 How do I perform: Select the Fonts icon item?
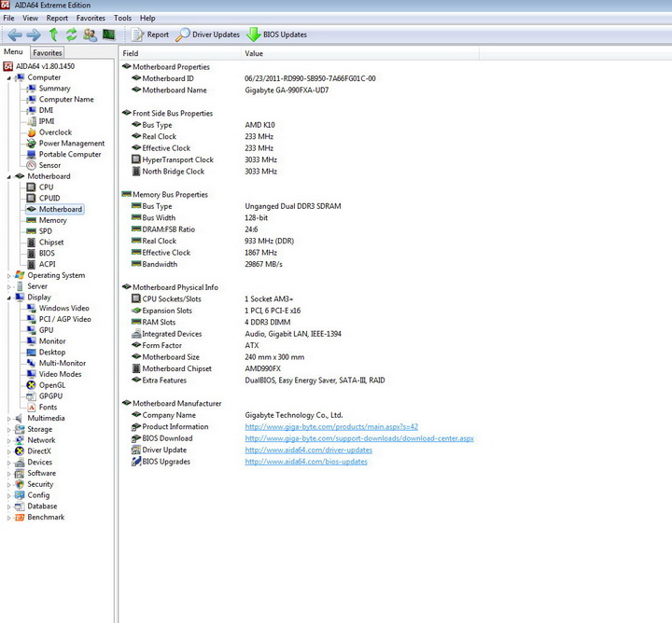pyautogui.click(x=32, y=408)
